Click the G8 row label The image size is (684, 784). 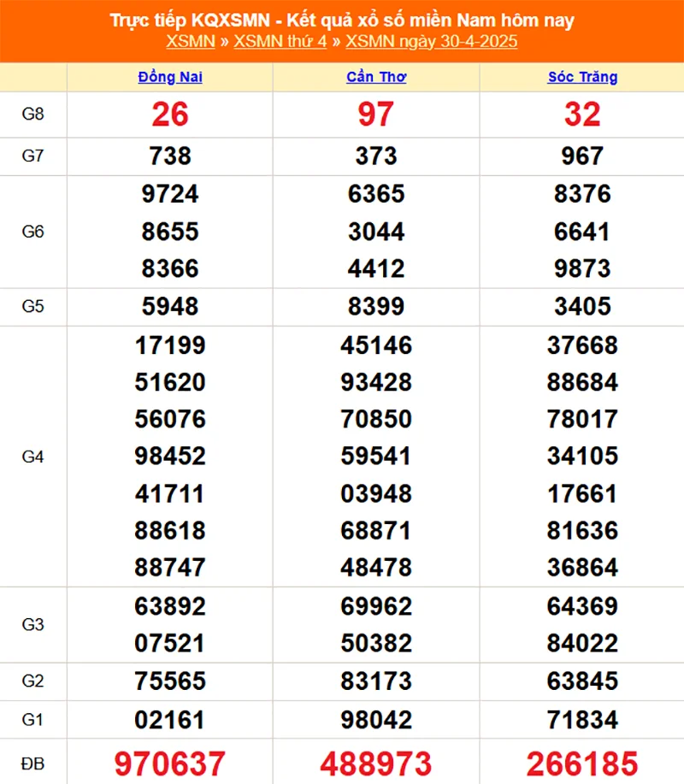[x=32, y=115]
